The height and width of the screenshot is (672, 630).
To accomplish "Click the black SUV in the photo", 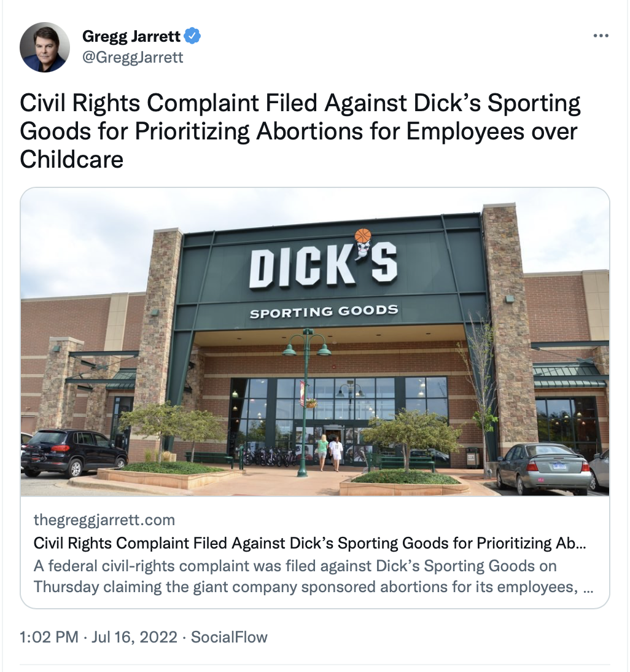I will pyautogui.click(x=74, y=452).
